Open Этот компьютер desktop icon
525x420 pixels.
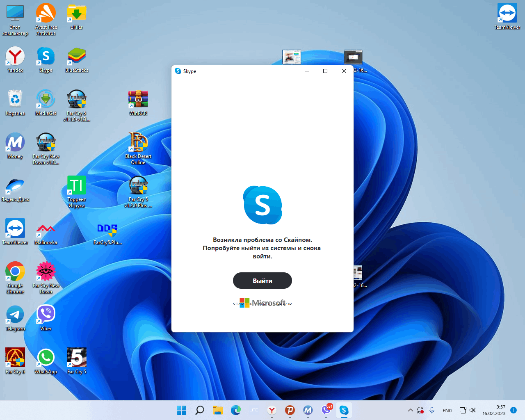pos(15,21)
